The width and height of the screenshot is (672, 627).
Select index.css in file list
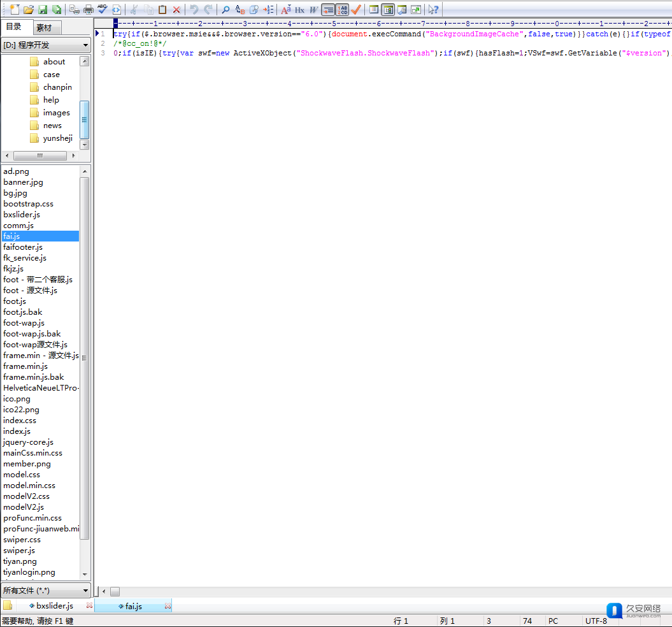[20, 421]
